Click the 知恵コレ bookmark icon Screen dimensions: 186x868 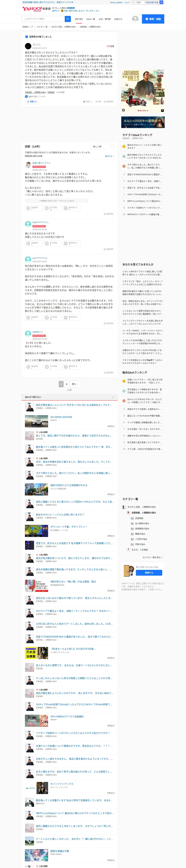(88, 101)
